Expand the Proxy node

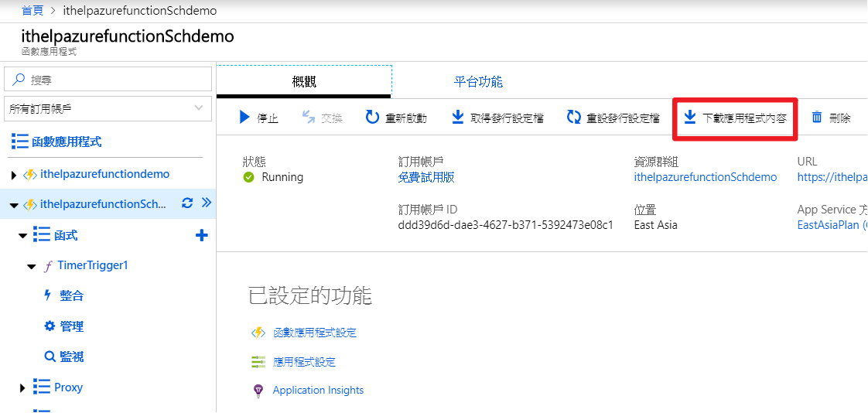tap(22, 388)
